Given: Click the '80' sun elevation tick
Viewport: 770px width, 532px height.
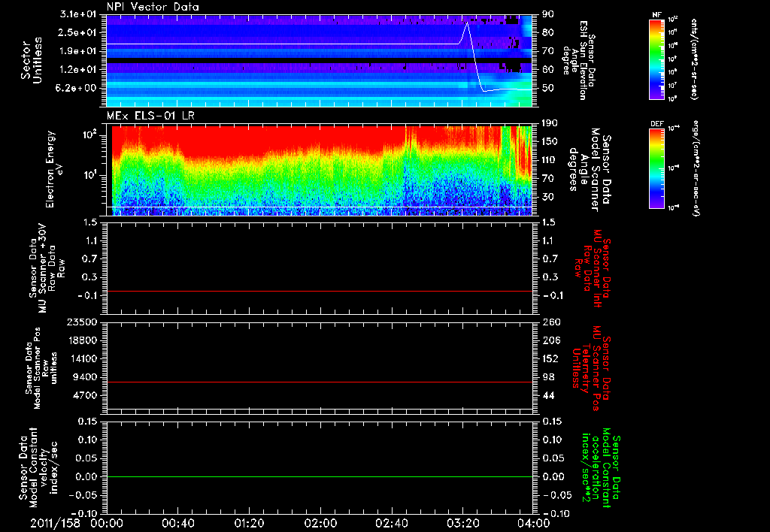Looking at the screenshot, I should point(548,32).
